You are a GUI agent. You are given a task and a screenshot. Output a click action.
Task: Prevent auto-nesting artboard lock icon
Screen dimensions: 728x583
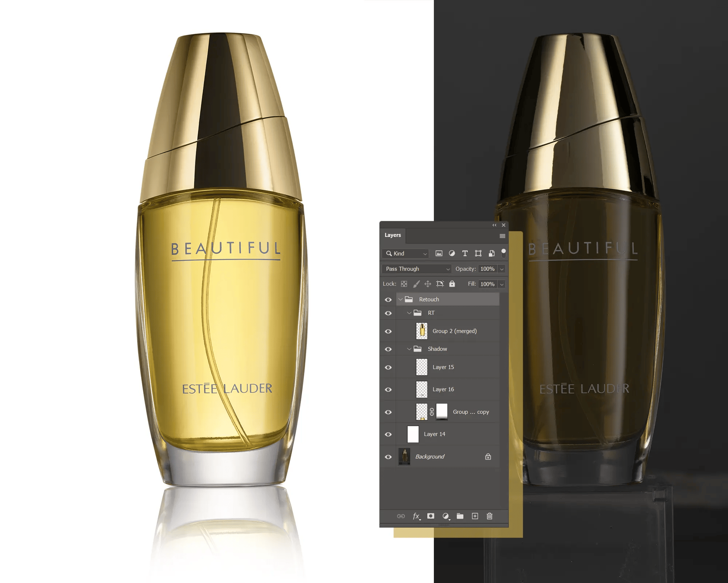tap(440, 284)
